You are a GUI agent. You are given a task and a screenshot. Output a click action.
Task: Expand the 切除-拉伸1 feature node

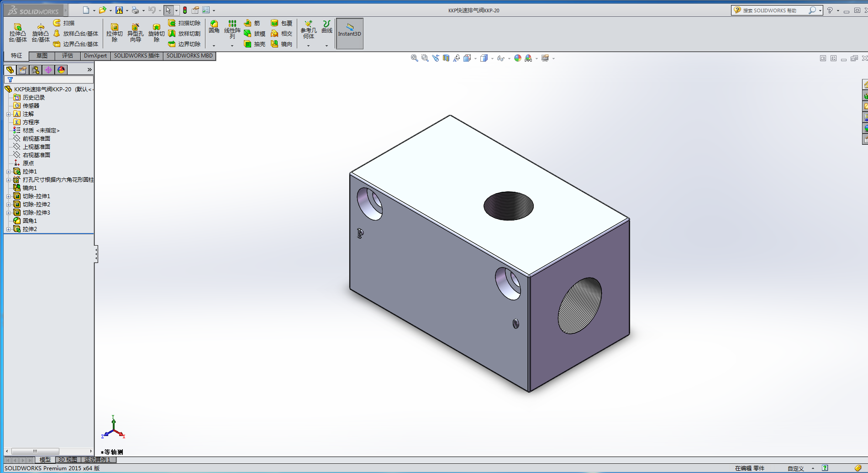coord(8,196)
